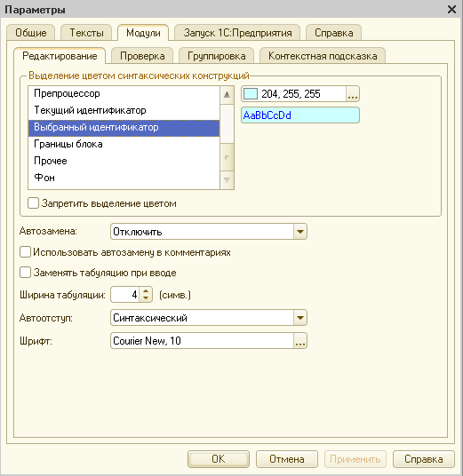Click the Ширина табуляции value field
The width and height of the screenshot is (463, 476).
point(125,295)
